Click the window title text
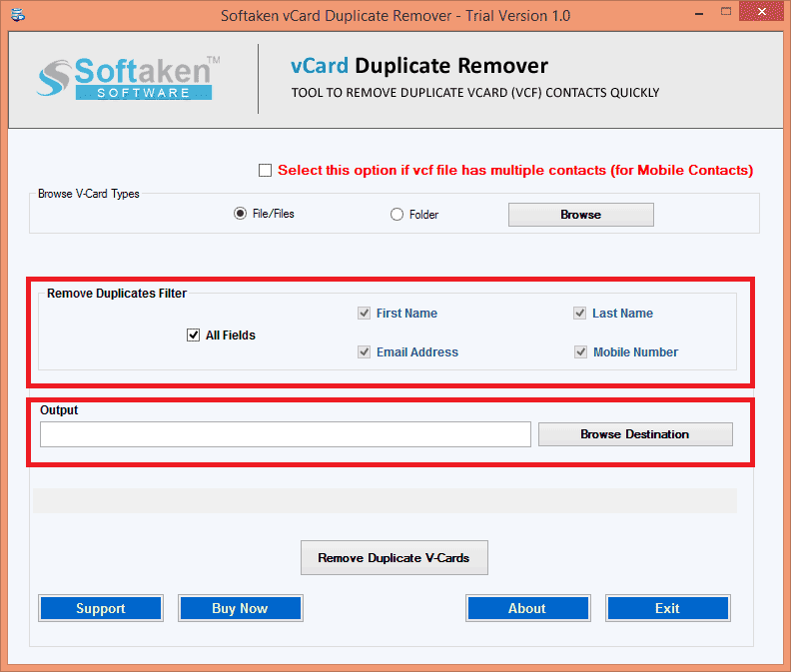The width and height of the screenshot is (791, 672). 395,16
